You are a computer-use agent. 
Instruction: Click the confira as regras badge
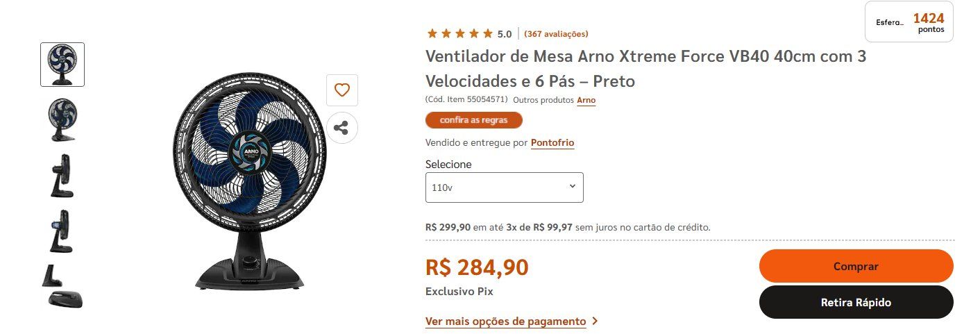click(x=473, y=120)
